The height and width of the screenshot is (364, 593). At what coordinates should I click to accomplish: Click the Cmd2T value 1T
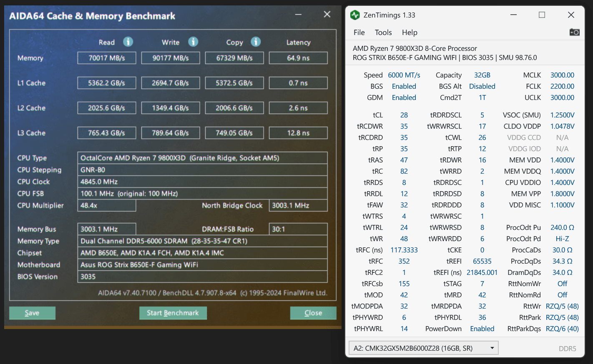click(482, 97)
